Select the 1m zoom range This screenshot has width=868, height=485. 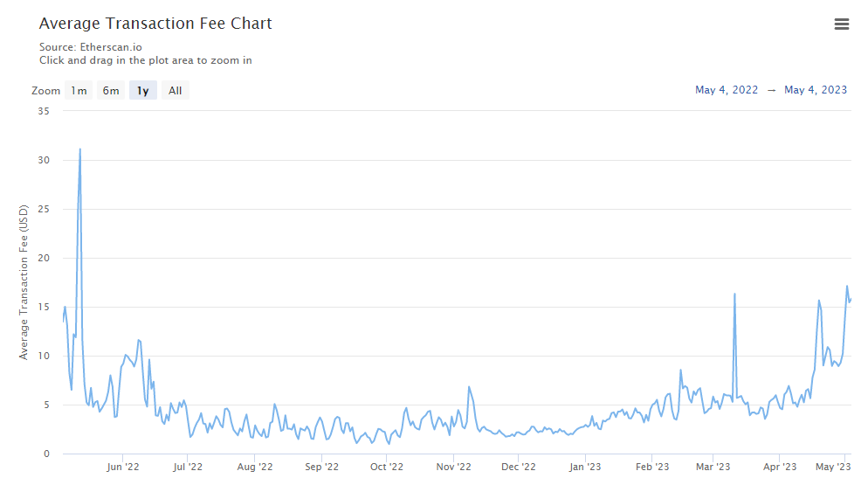coord(79,91)
